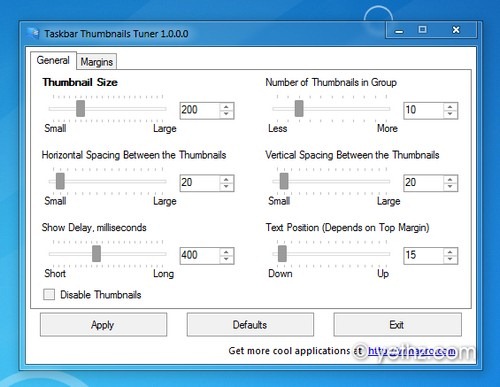500x387 pixels.
Task: Decrease Show Delay milliseconds value
Action: tap(226, 259)
